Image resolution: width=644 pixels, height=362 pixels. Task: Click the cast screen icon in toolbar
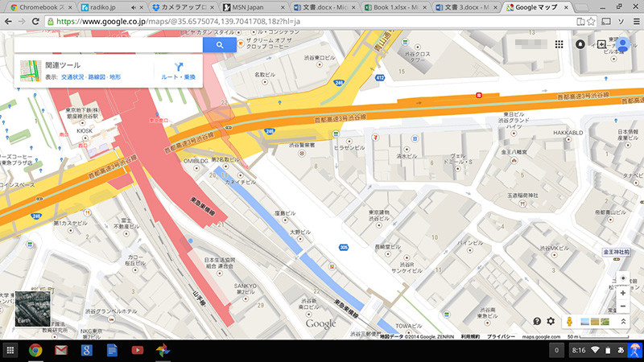pyautogui.click(x=606, y=22)
